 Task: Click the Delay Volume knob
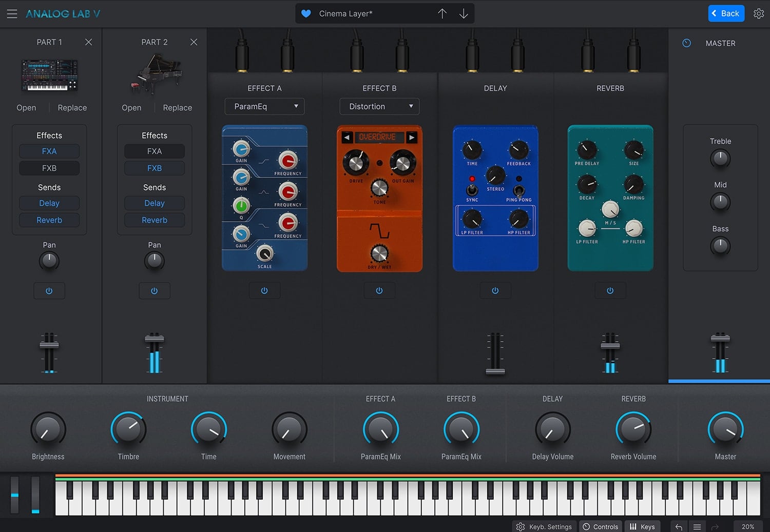553,429
